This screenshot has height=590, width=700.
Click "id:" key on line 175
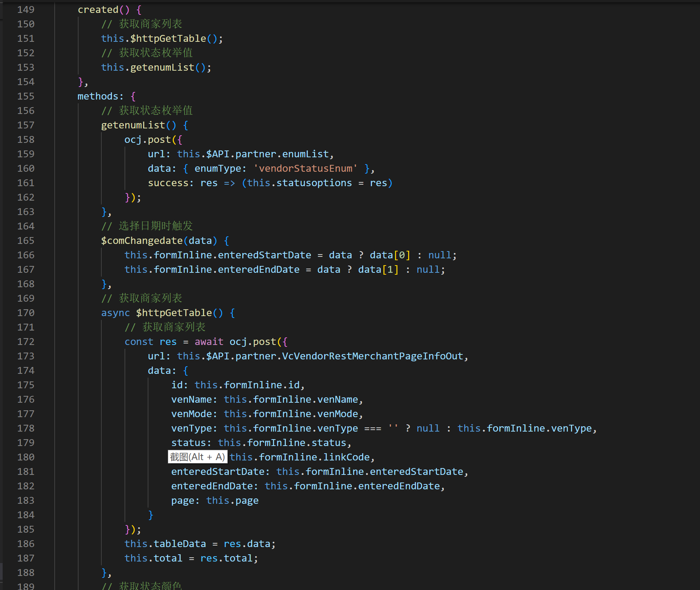pos(180,385)
